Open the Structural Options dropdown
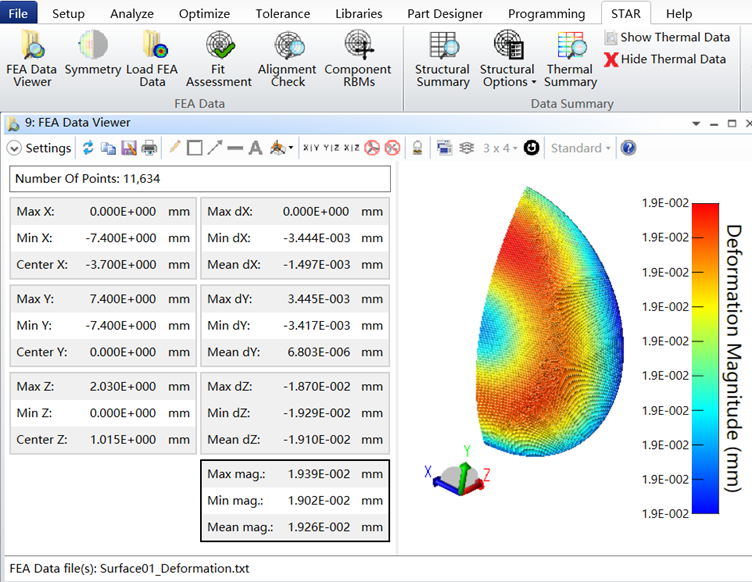Image resolution: width=752 pixels, height=582 pixels. [x=507, y=59]
